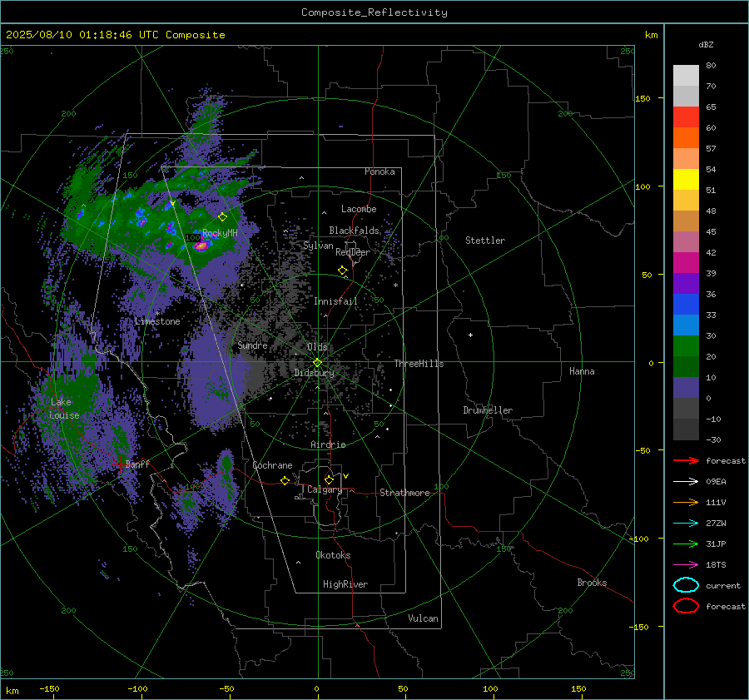Click the Calgary city label
The width and height of the screenshot is (749, 700).
325,489
